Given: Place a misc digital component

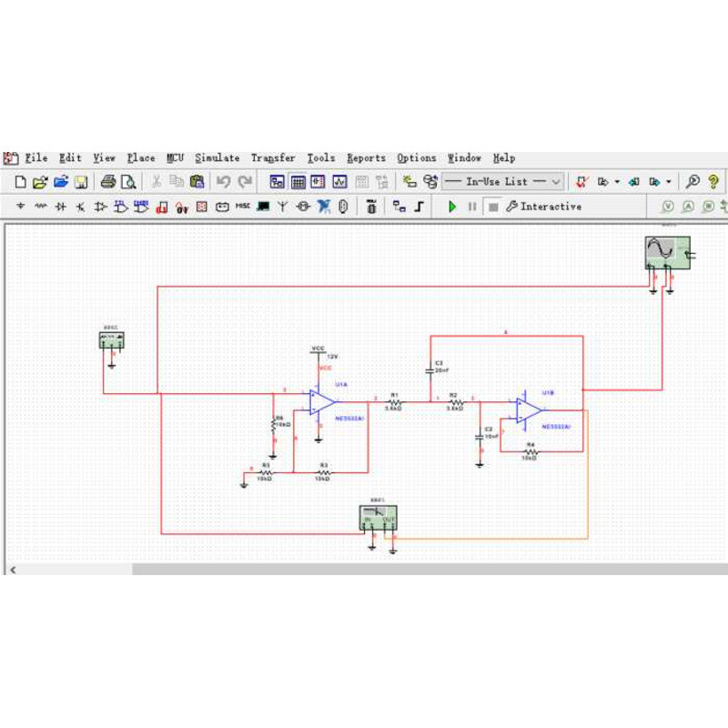Looking at the screenshot, I should click(x=162, y=207).
